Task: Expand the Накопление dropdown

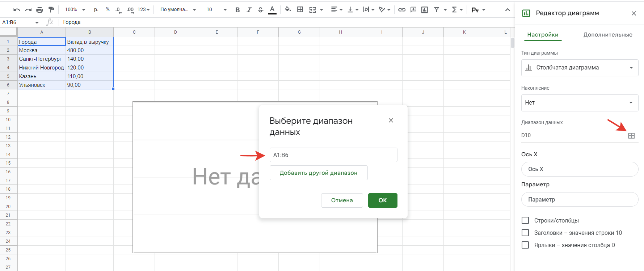Action: click(580, 103)
